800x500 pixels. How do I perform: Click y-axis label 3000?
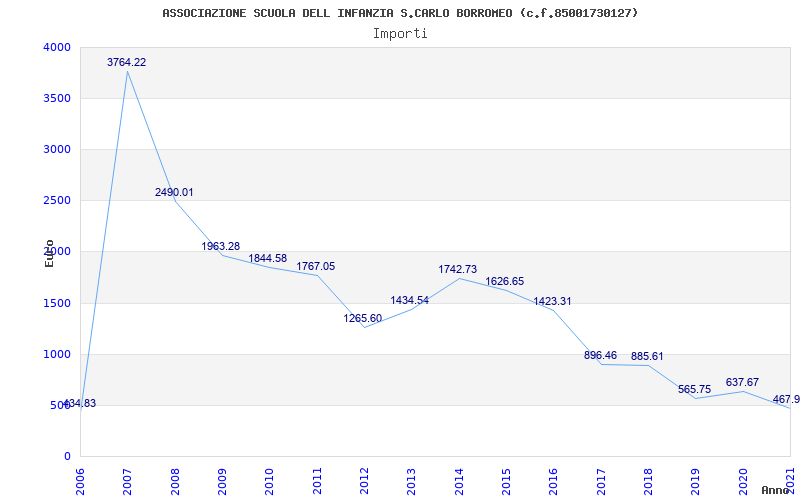pyautogui.click(x=57, y=149)
